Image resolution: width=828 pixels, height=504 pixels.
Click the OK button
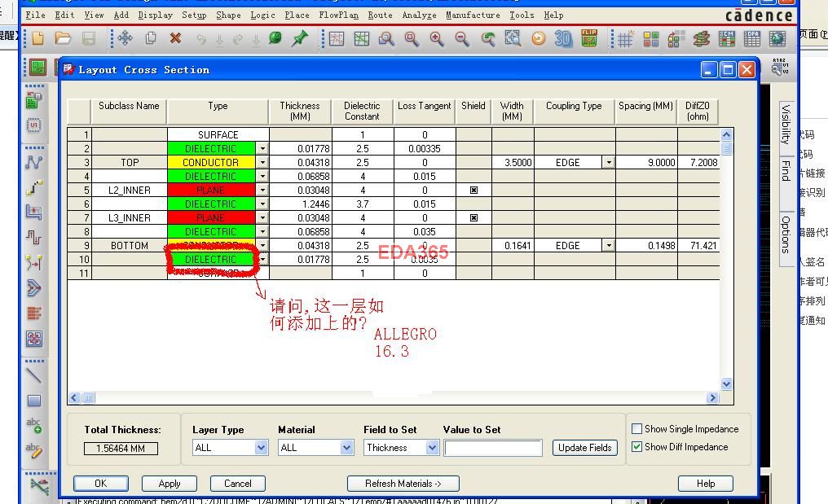coord(101,484)
